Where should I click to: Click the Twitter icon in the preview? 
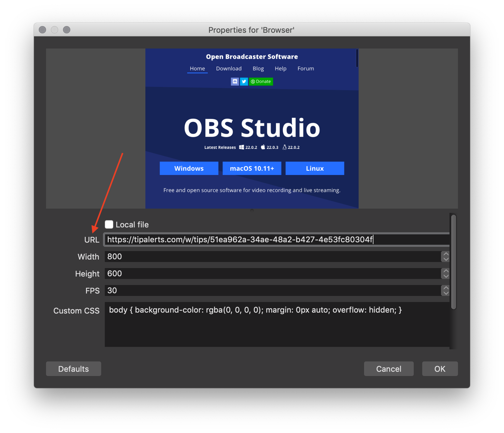pos(244,82)
